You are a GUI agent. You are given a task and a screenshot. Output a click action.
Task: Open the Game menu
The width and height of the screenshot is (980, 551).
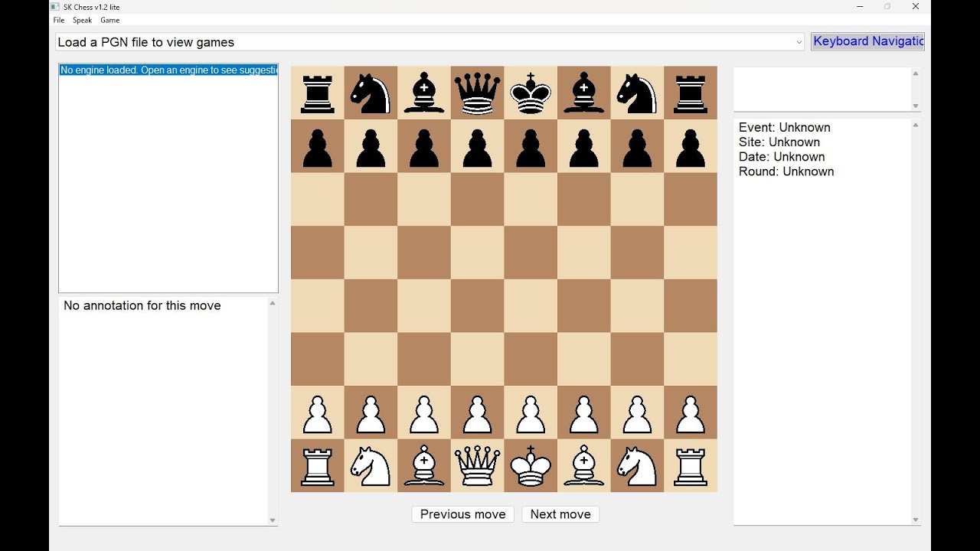(x=110, y=20)
